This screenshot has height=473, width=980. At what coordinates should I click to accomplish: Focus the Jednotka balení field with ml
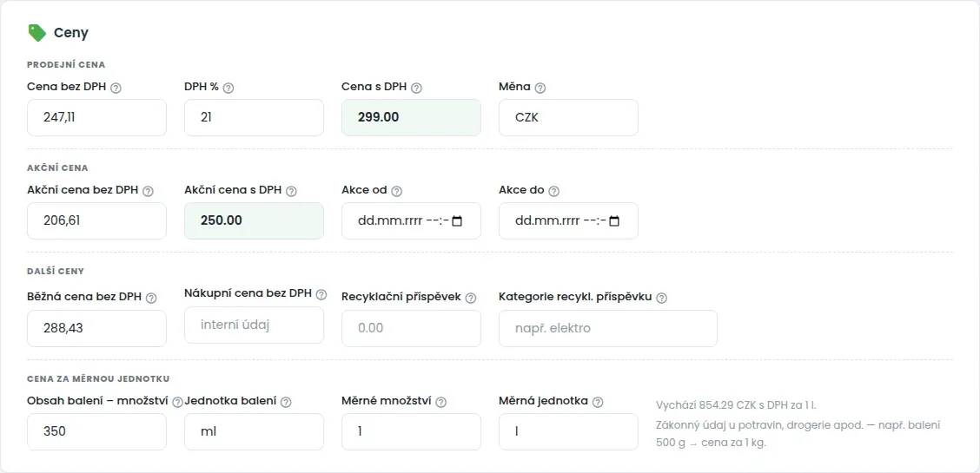coord(254,432)
